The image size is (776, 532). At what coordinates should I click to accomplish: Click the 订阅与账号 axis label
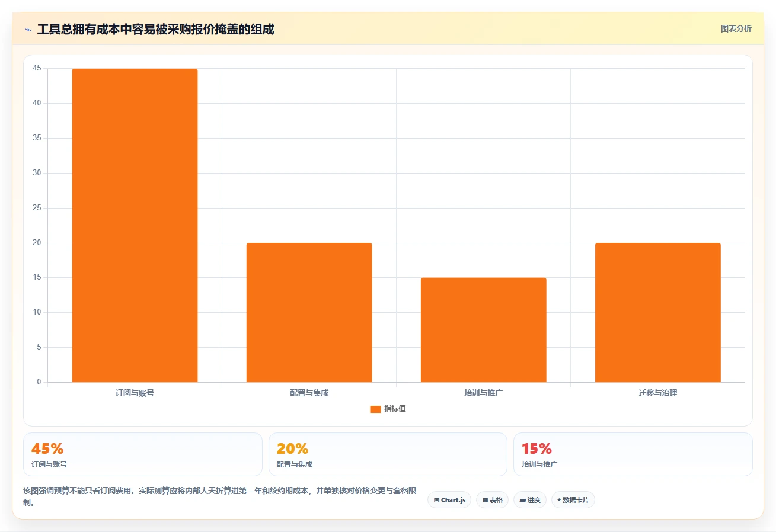click(x=135, y=393)
